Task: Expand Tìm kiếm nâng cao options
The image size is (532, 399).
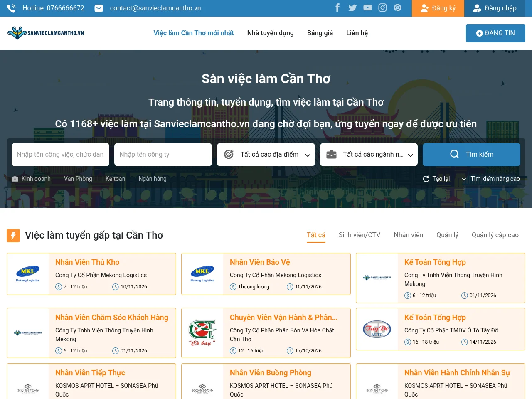Action: pos(491,179)
